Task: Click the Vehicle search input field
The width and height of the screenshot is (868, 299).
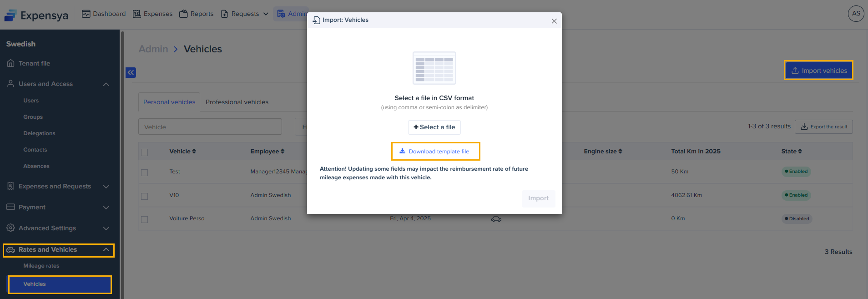Action: pyautogui.click(x=210, y=127)
